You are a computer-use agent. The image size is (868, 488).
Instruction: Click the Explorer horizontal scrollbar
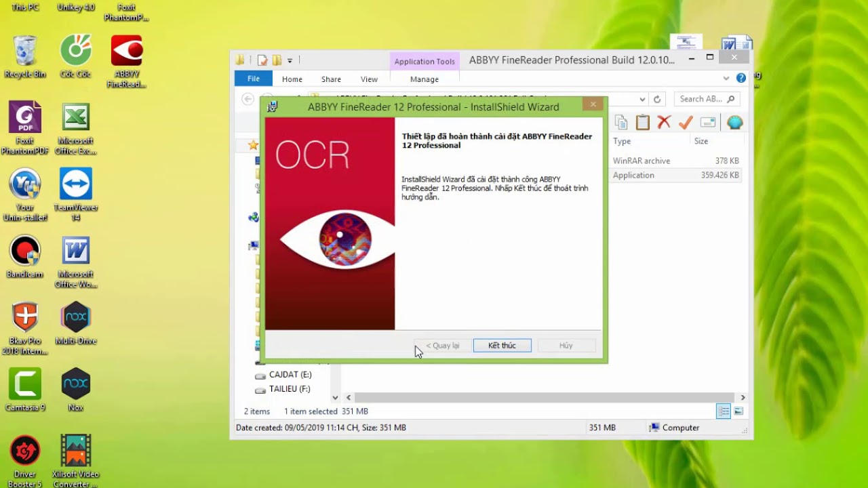pos(544,397)
